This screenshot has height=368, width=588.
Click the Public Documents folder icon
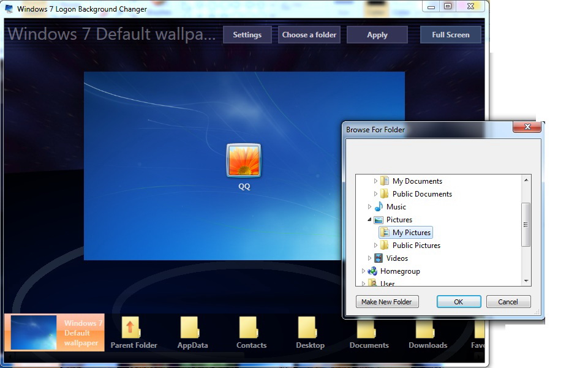385,193
